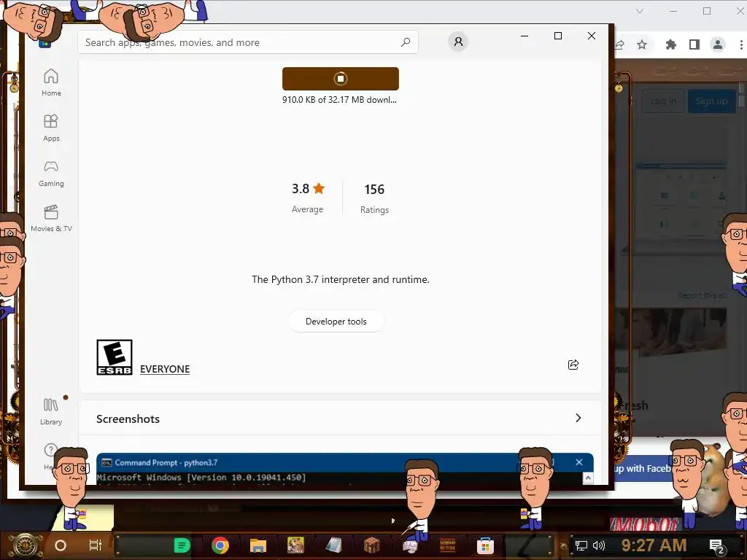Image resolution: width=747 pixels, height=560 pixels.
Task: Open the Windows Start button
Action: [26, 545]
